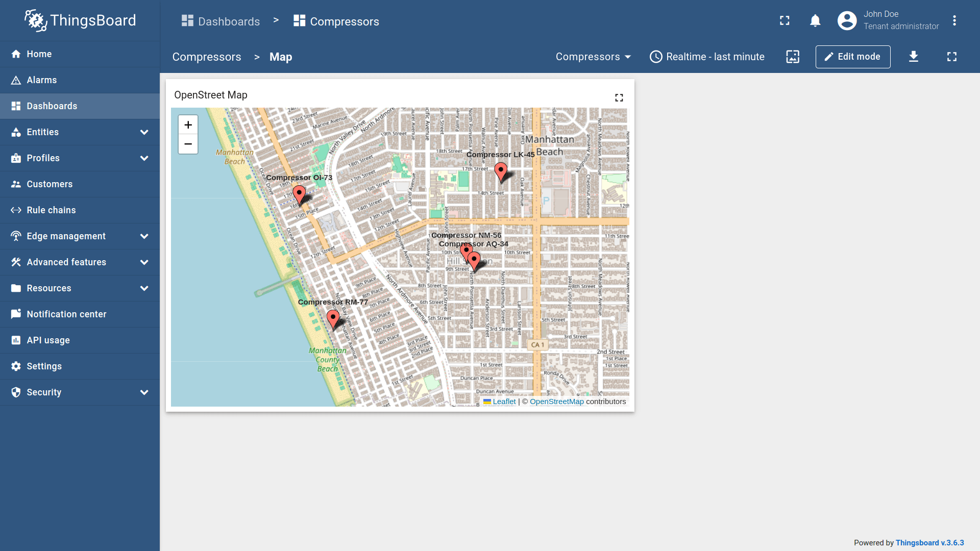Click the update dashboard image icon

tap(793, 57)
